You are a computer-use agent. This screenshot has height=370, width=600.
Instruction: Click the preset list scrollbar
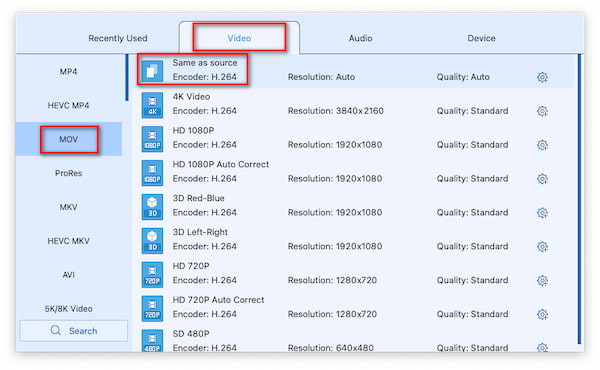[x=579, y=199]
